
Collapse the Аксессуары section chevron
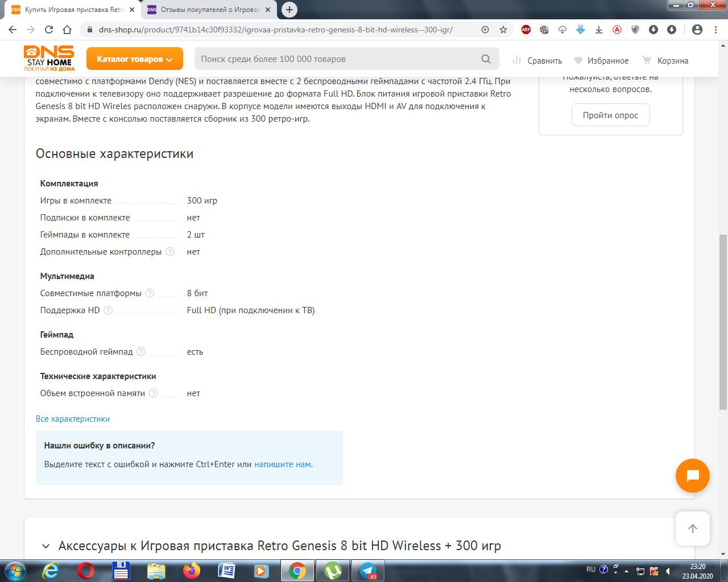click(45, 546)
